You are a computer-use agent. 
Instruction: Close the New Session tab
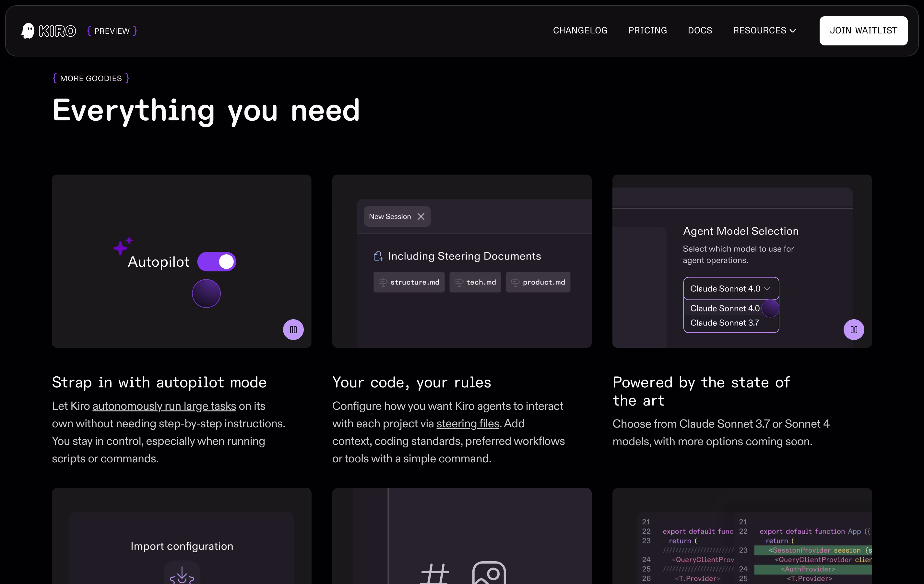(421, 216)
